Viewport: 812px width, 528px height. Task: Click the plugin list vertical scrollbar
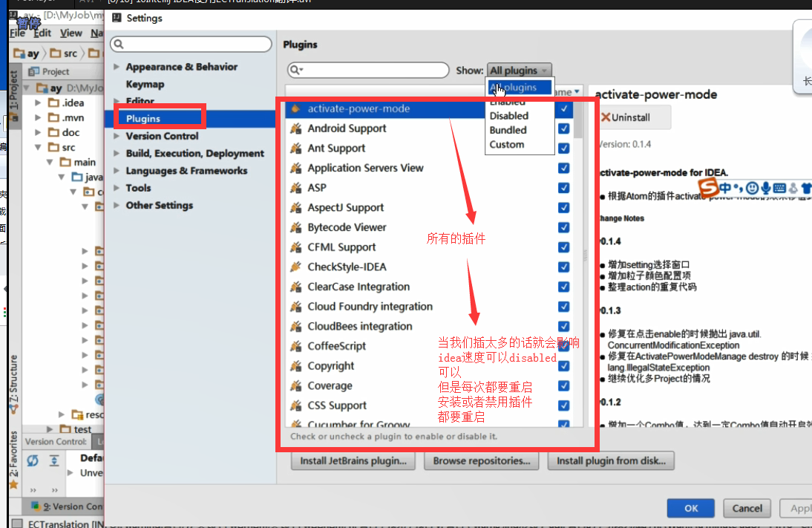[578, 121]
